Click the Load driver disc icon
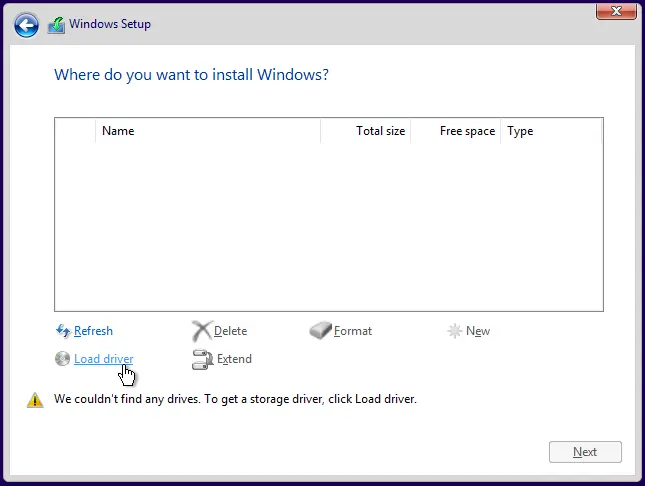 [x=63, y=359]
